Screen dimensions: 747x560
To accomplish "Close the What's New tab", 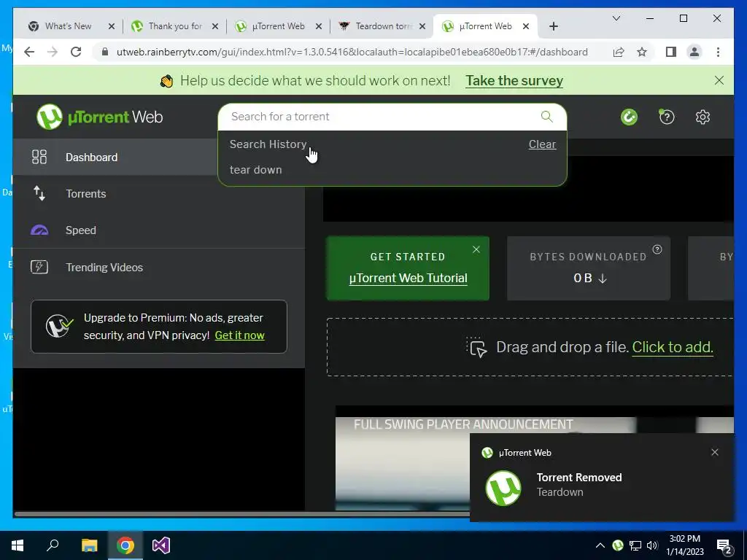I will pos(112,26).
